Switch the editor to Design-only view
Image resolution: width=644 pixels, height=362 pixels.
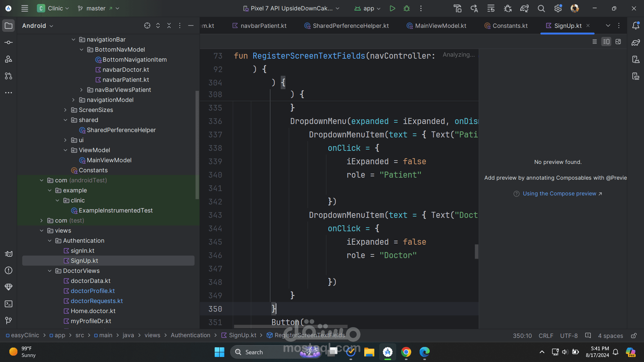(x=618, y=42)
